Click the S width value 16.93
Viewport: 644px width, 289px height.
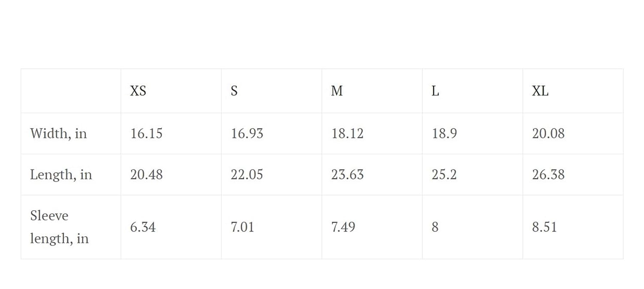(247, 133)
